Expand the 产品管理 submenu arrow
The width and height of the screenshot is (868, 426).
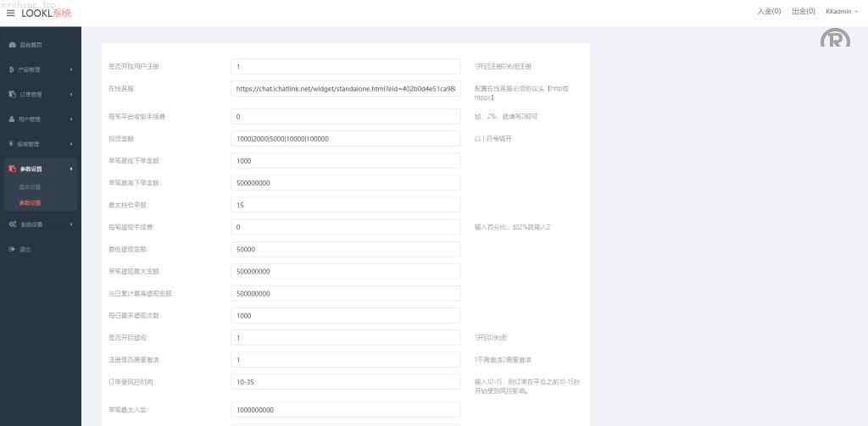pos(71,69)
